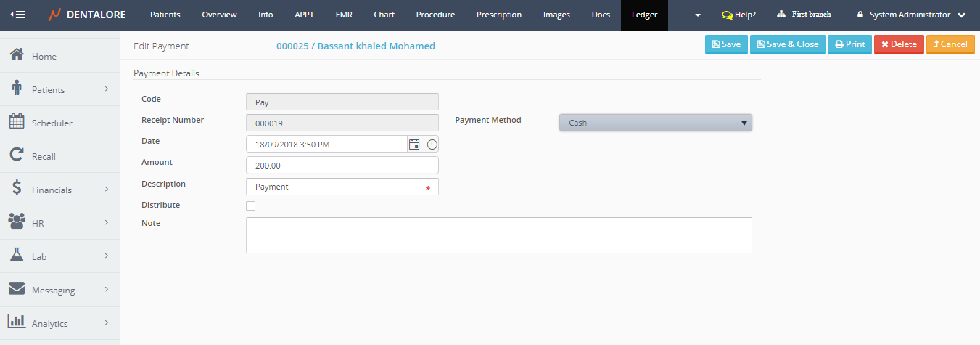
Task: Collapse sidebar using hamburger menu icon
Action: (17, 15)
